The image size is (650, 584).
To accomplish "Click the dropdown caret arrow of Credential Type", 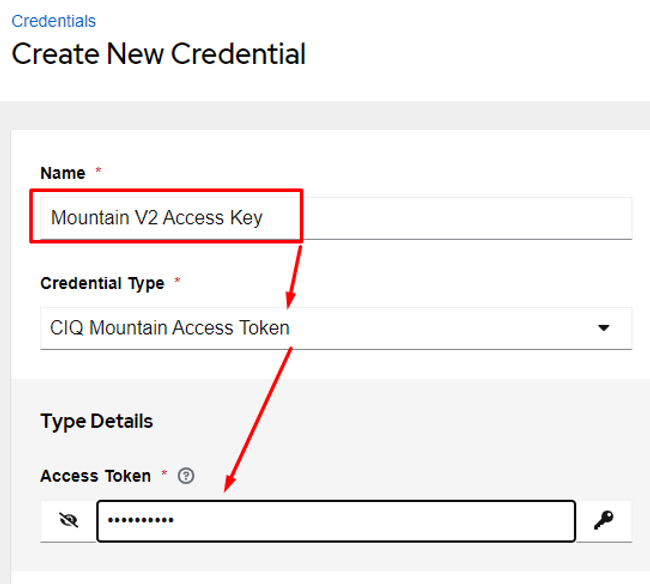I will [604, 328].
